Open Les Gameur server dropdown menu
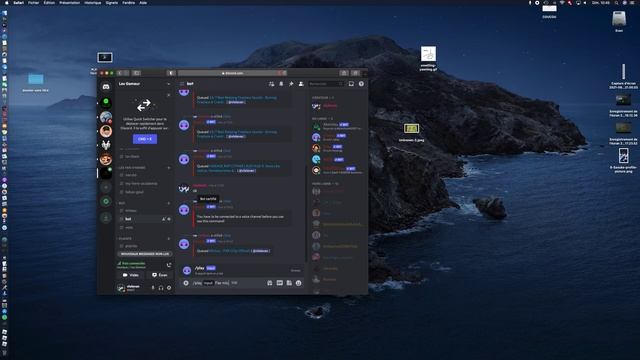Viewport: 640px width, 360px height. pos(169,84)
